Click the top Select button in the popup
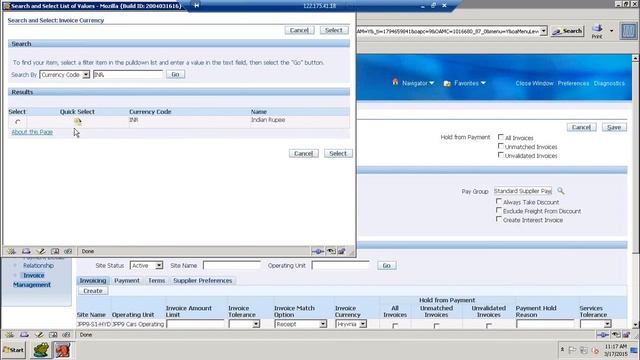The image size is (640, 360). 334,30
